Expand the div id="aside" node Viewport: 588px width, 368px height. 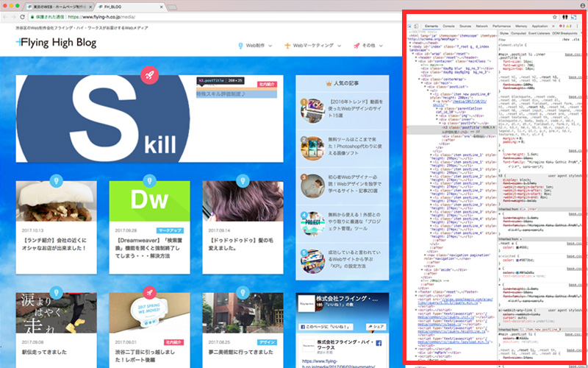point(422,269)
